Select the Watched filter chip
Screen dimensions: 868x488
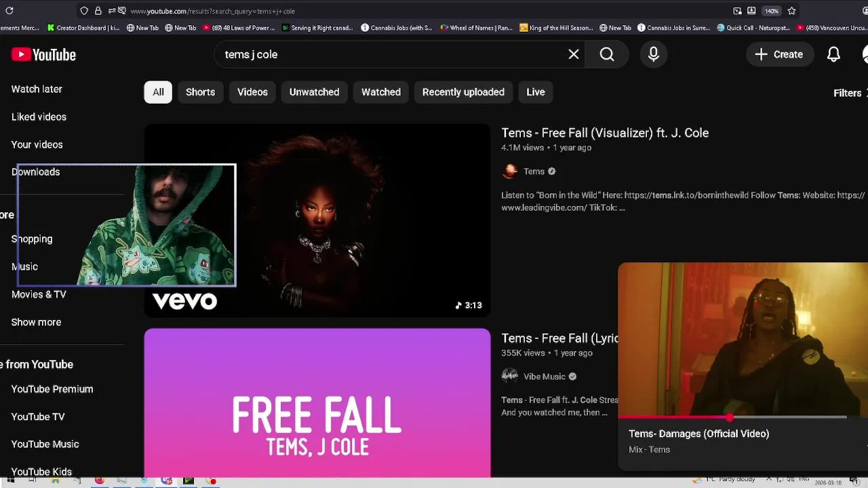click(381, 92)
